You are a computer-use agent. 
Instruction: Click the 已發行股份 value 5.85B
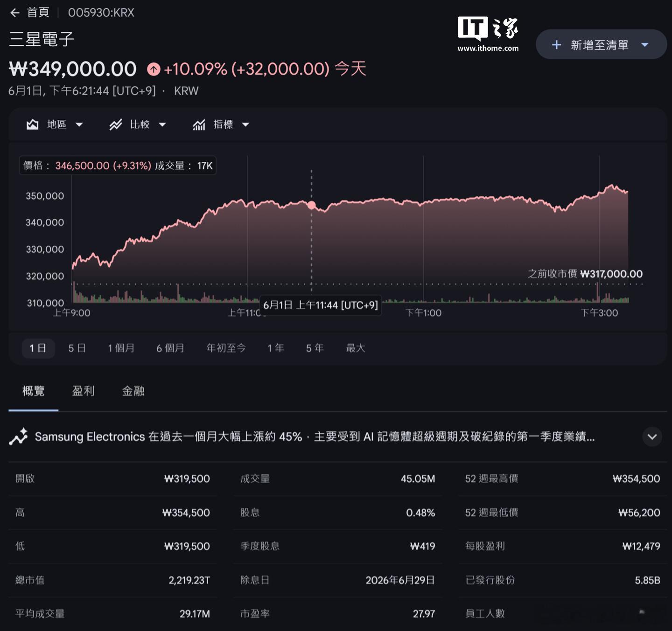648,581
